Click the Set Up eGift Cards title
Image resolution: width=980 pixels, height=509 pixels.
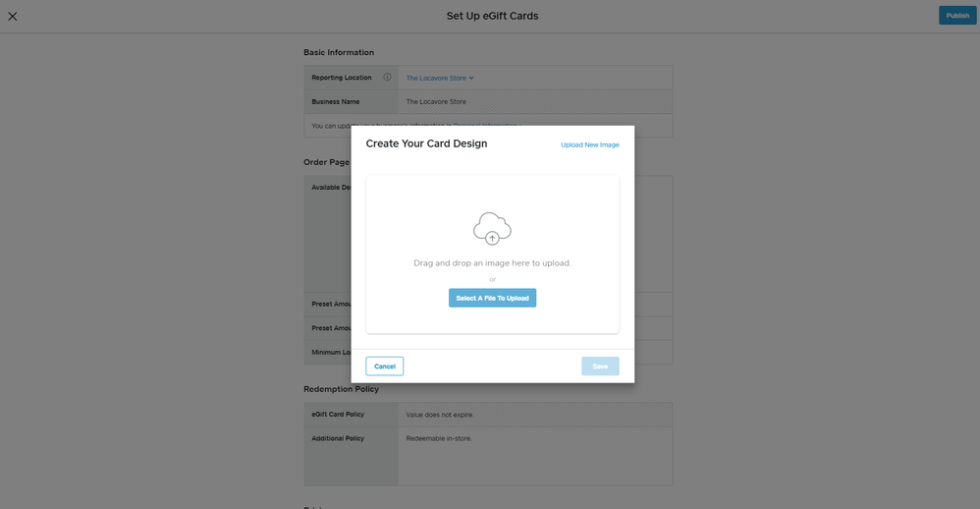tap(492, 16)
